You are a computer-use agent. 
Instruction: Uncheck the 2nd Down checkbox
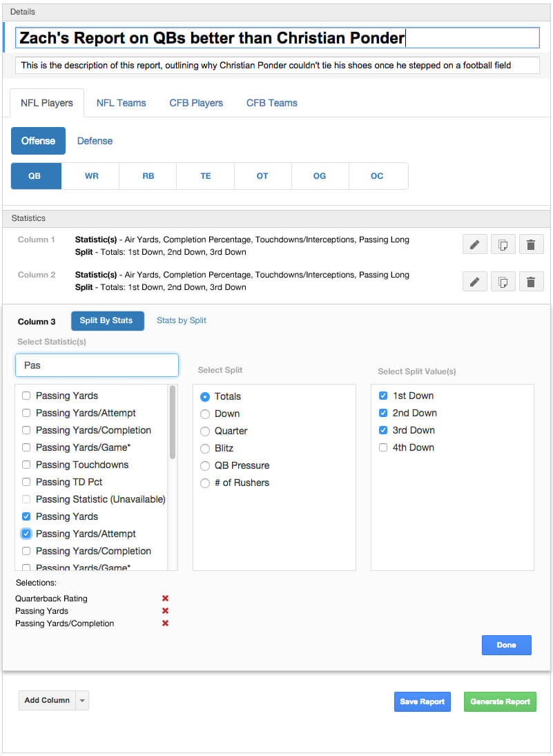point(383,413)
